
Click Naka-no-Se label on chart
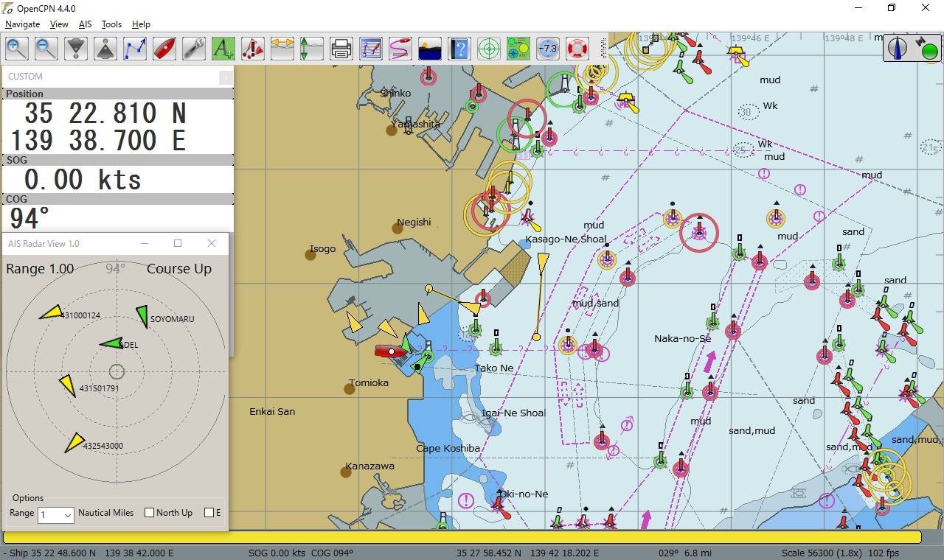pos(682,339)
